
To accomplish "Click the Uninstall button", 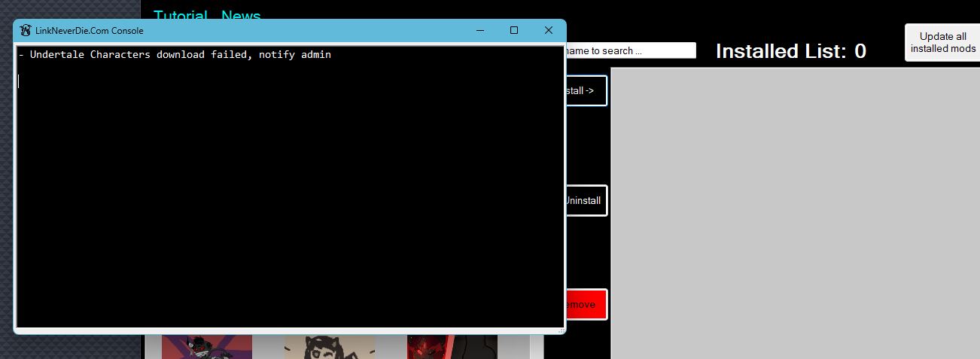I will click(x=586, y=201).
